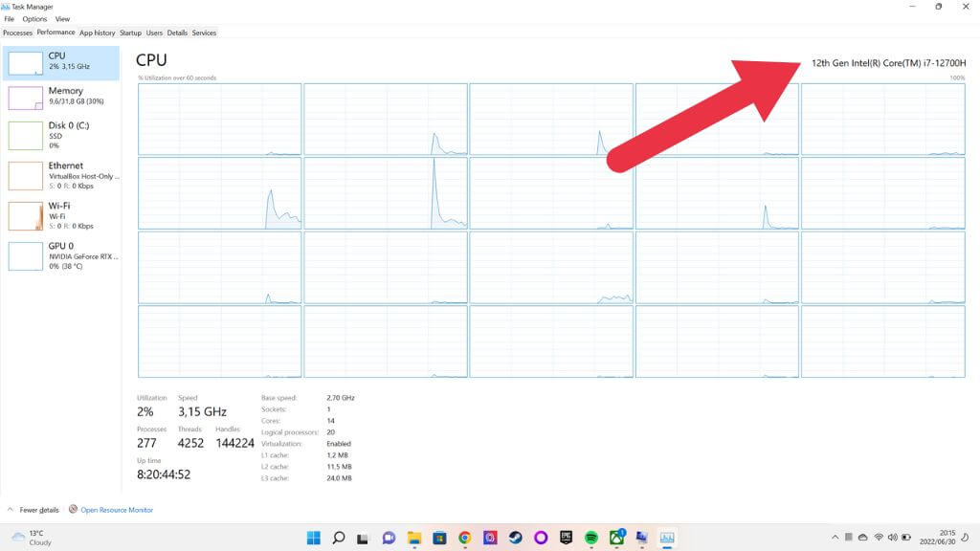
Task: Open Xbox app from the taskbar
Action: pos(617,538)
